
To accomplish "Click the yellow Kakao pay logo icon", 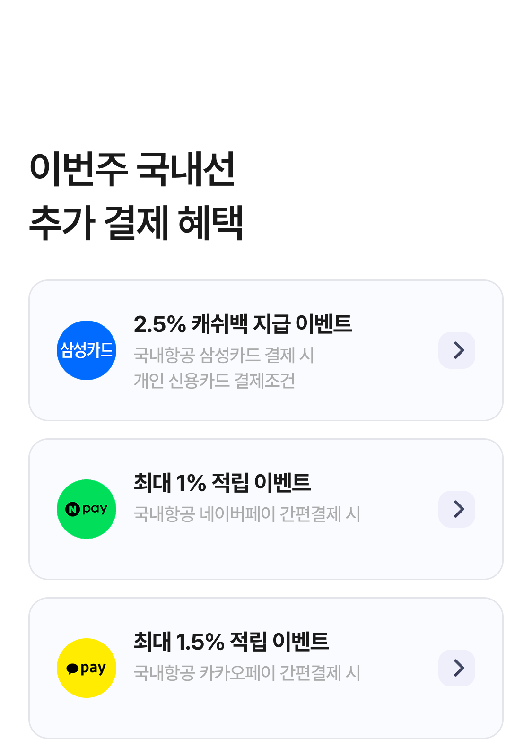I will [x=87, y=668].
